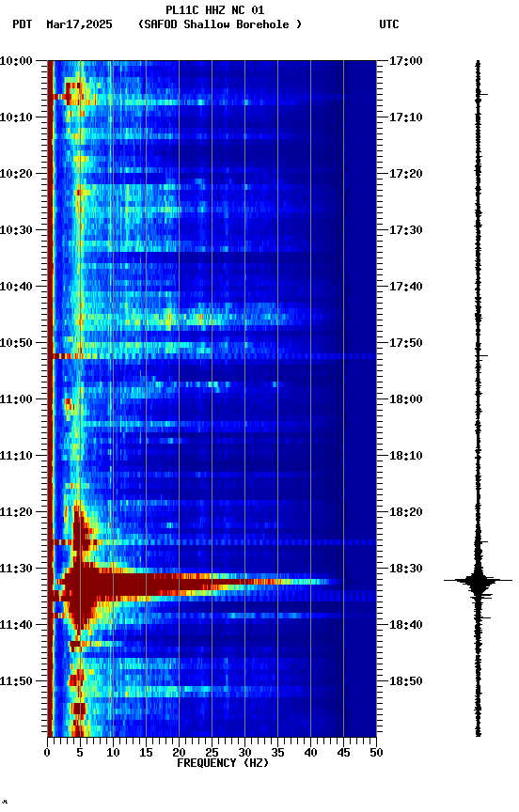Click the 10:00 PDT time label
Image resolution: width=519 pixels, height=812 pixels.
click(16, 61)
